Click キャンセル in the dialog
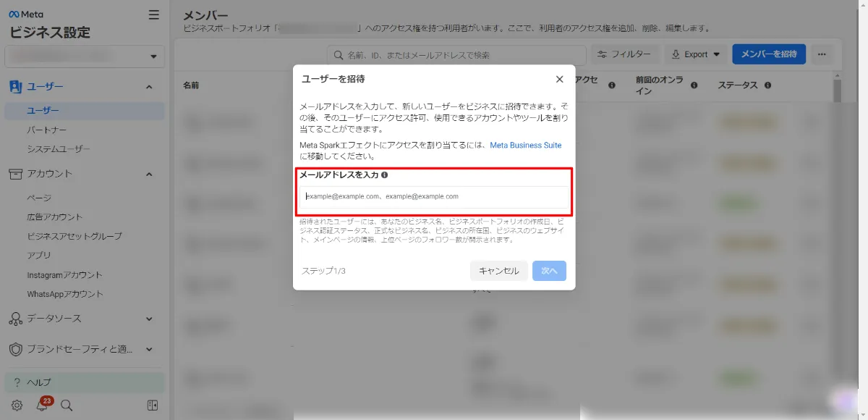 tap(499, 271)
